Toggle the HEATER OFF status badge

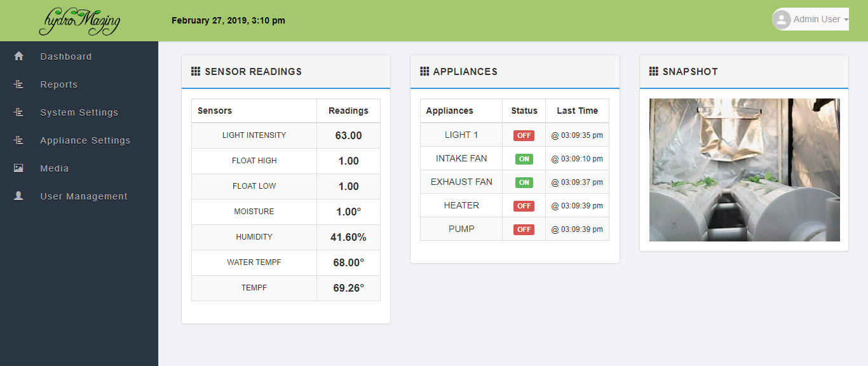524,206
